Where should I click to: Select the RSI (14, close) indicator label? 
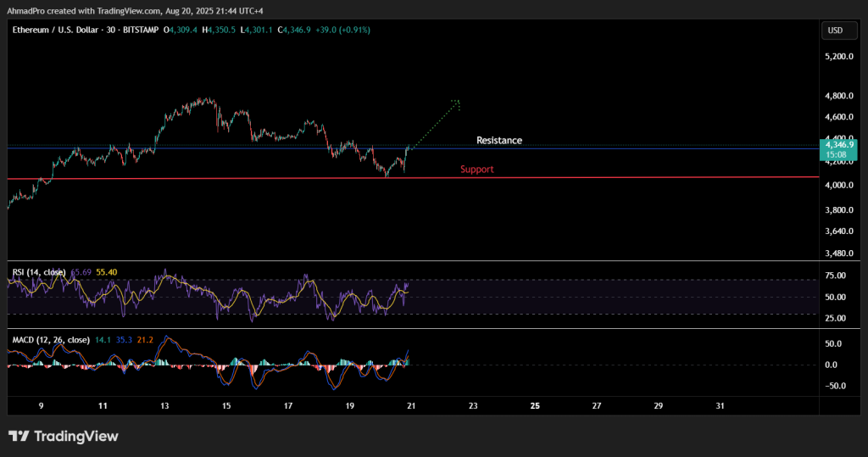click(x=39, y=272)
